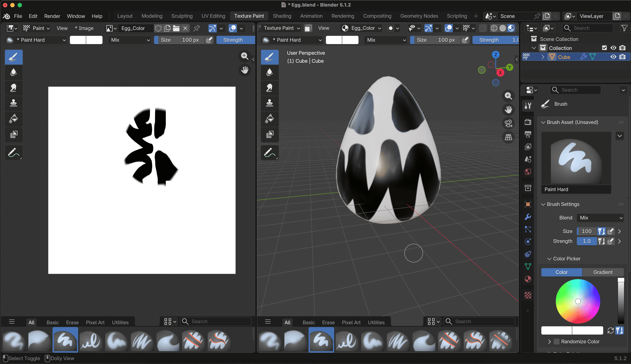This screenshot has width=631, height=364.
Task: Toggle Collection exclude checkbox in outliner
Action: 604,48
